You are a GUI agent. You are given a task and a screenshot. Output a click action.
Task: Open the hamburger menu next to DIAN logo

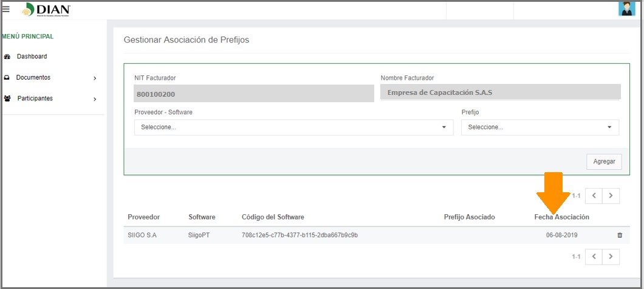pyautogui.click(x=6, y=9)
